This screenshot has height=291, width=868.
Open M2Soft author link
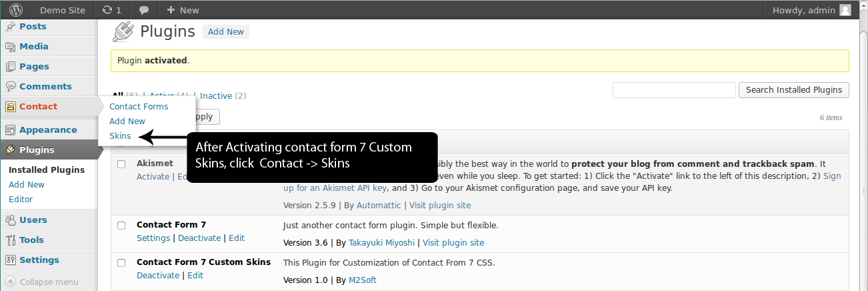click(363, 280)
